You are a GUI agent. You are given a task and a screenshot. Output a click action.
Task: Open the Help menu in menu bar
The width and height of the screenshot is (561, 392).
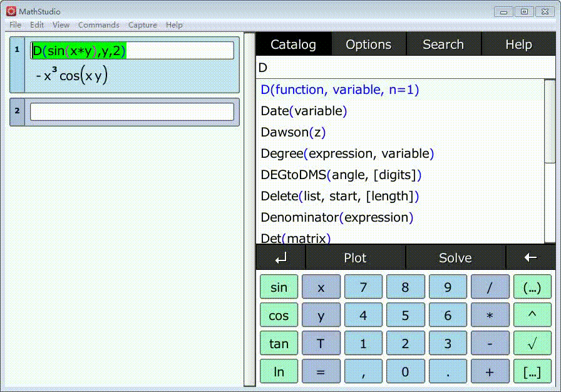pyautogui.click(x=174, y=24)
